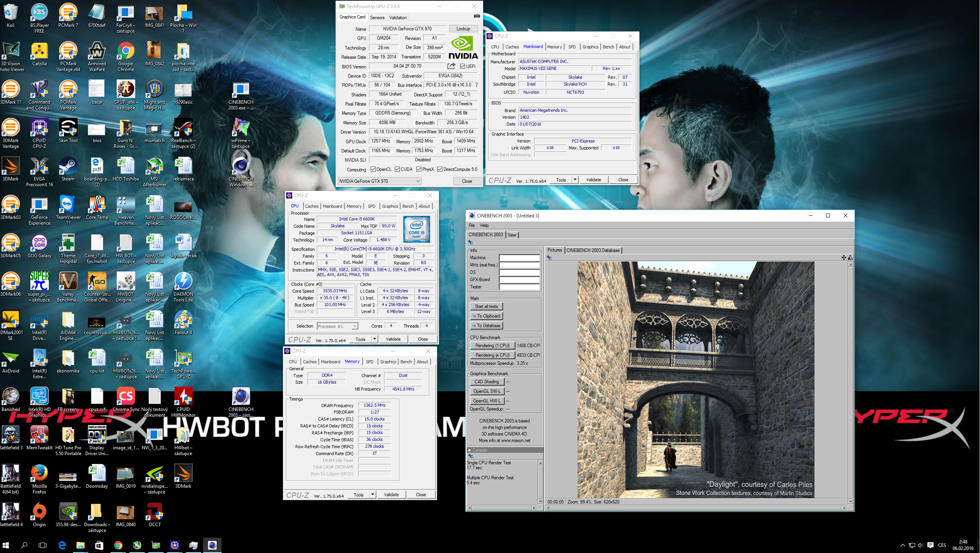Click the Machine input field in CINEBENCH
This screenshot has width=980, height=553.
click(519, 258)
